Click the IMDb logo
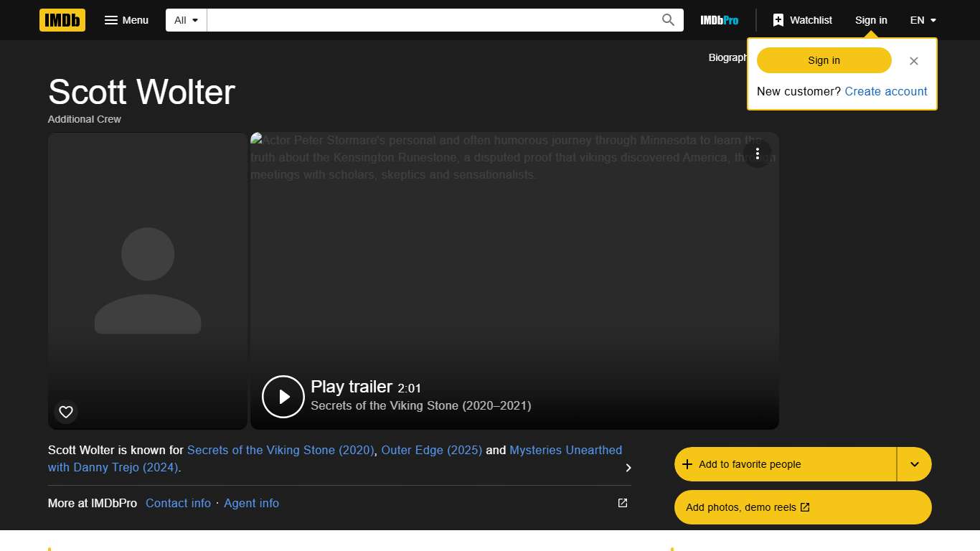This screenshot has height=551, width=980. tap(62, 20)
